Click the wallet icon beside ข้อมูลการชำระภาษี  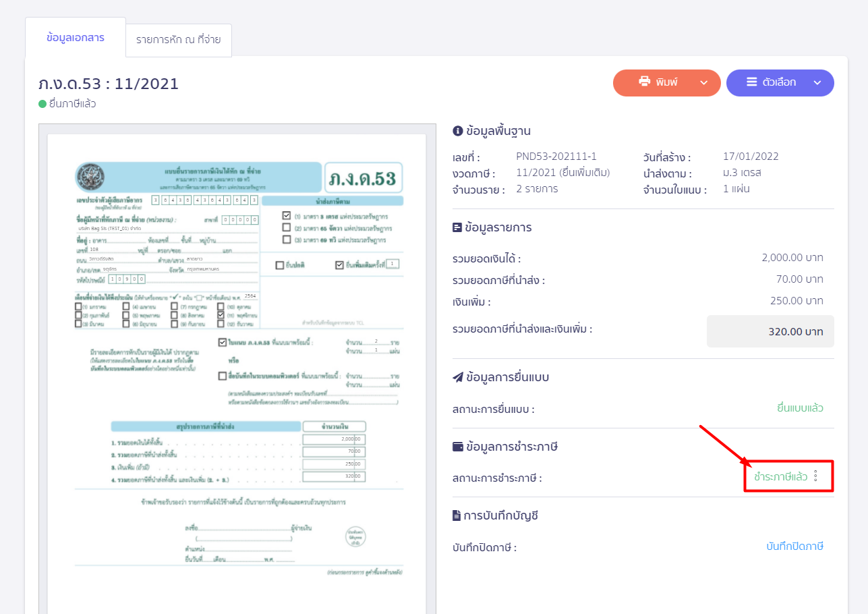[457, 447]
